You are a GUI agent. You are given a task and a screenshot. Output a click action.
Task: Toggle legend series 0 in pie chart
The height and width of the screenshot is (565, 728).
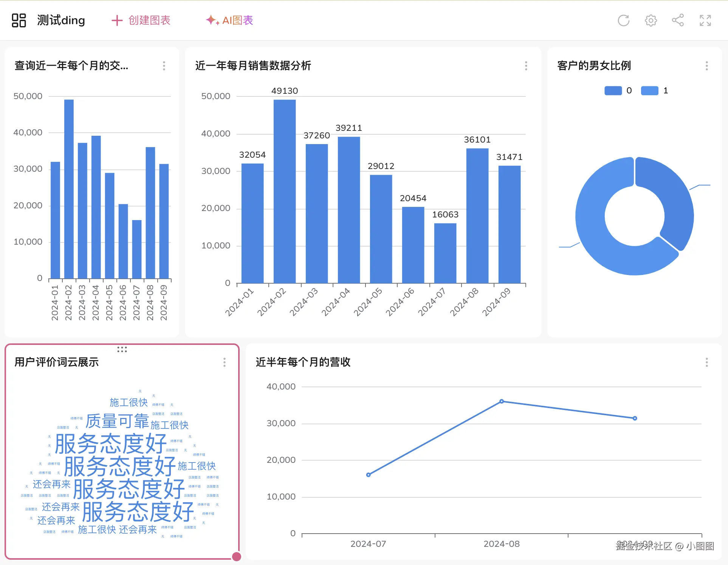tap(613, 91)
